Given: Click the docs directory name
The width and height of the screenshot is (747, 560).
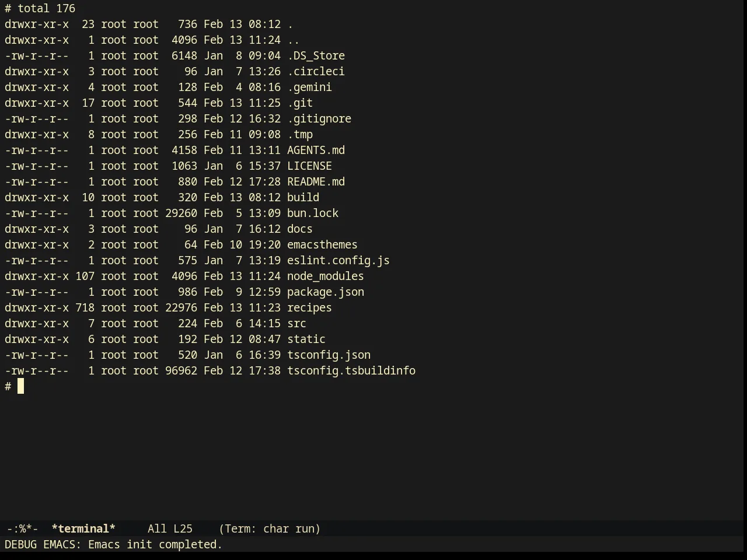Looking at the screenshot, I should [300, 229].
